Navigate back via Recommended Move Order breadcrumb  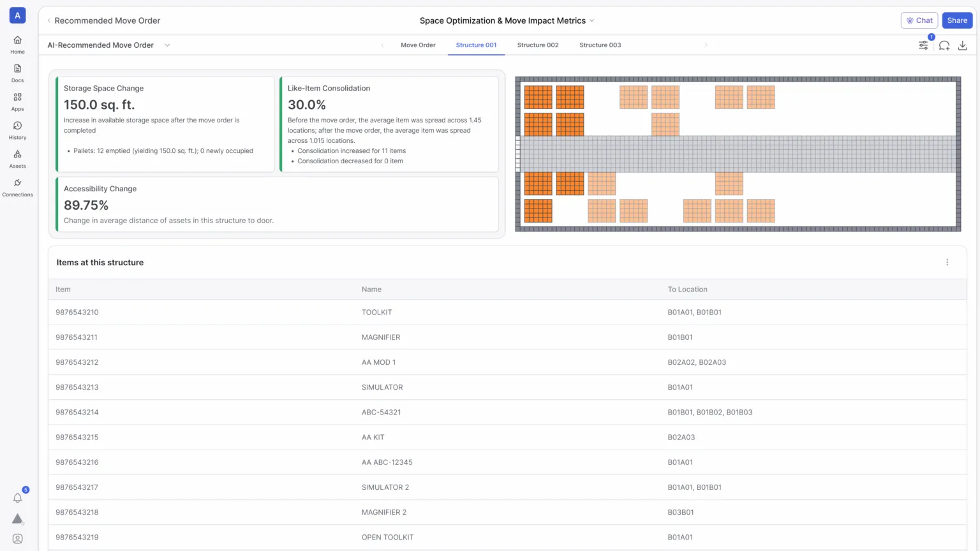107,20
